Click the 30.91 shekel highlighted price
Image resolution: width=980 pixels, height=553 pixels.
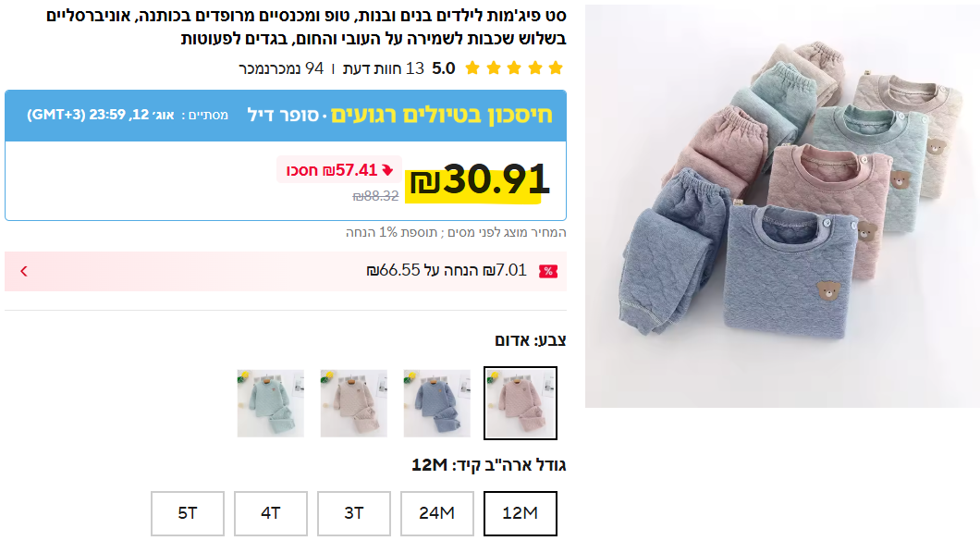[x=479, y=180]
